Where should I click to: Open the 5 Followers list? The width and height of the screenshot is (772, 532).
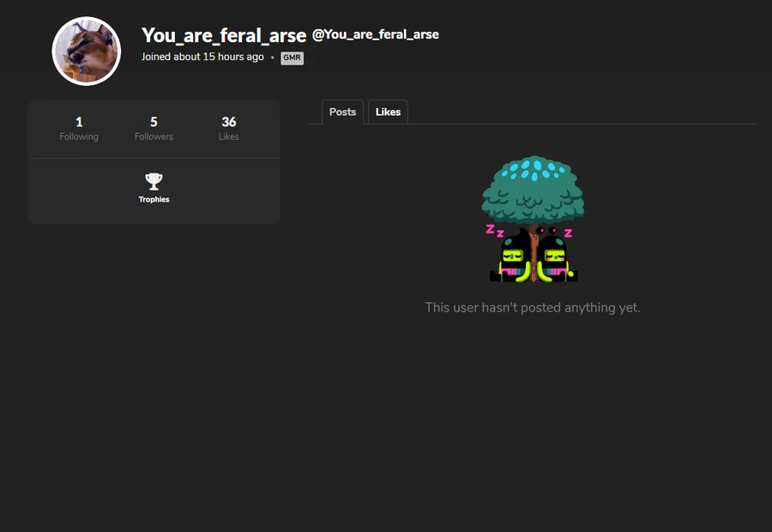[x=154, y=129]
